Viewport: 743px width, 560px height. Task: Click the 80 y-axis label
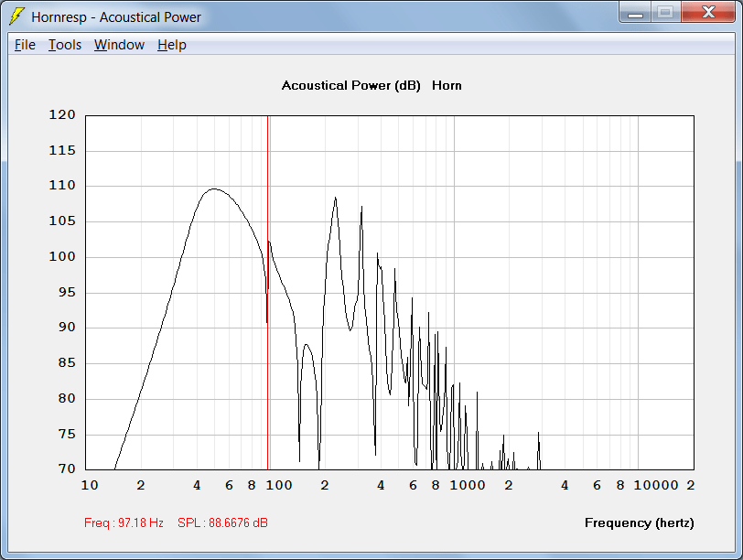tap(67, 398)
